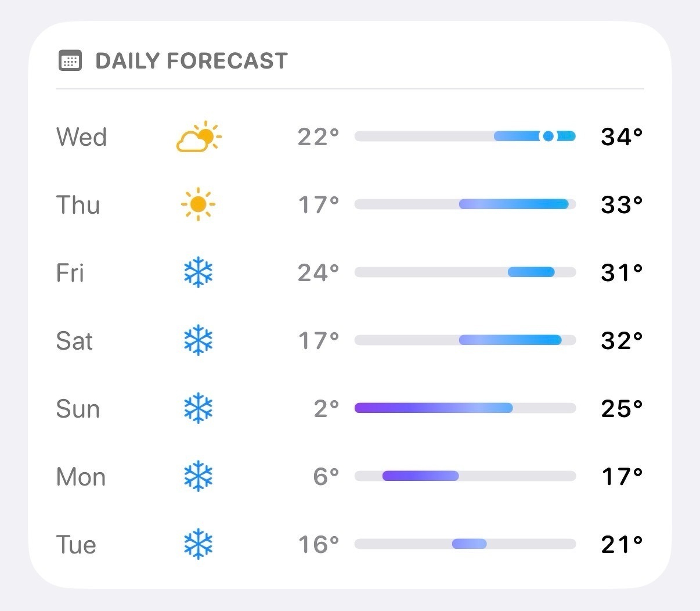
Task: Click Friday's snowflake icon
Action: [198, 272]
